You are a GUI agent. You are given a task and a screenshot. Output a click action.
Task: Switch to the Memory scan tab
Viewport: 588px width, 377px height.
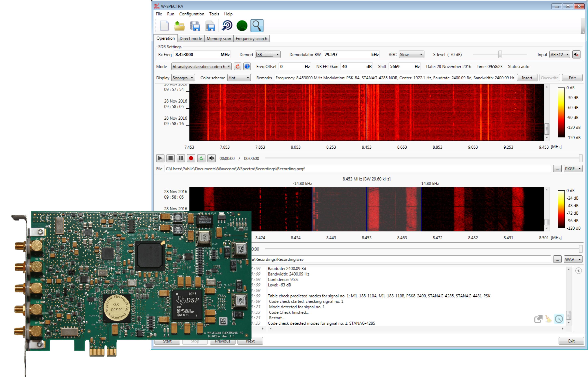point(219,38)
